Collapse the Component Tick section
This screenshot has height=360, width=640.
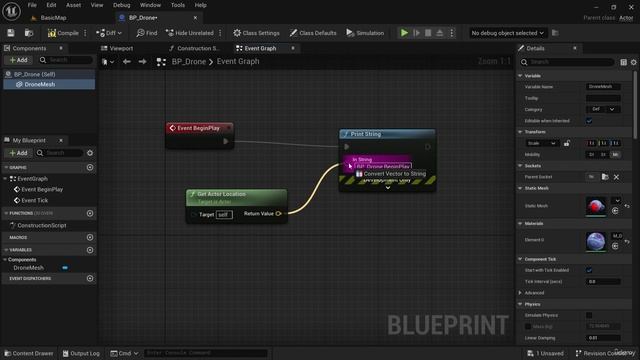tap(520, 259)
